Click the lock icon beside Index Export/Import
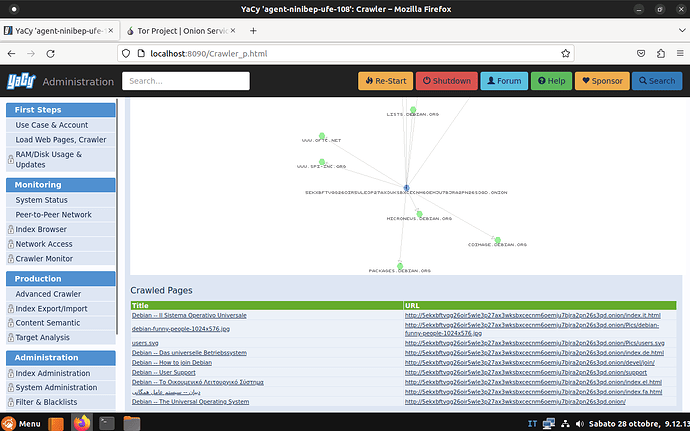The image size is (690, 431). pyautogui.click(x=11, y=309)
